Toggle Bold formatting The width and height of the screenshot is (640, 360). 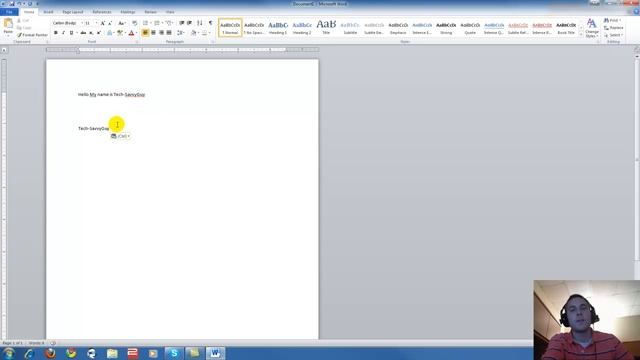coord(56,33)
